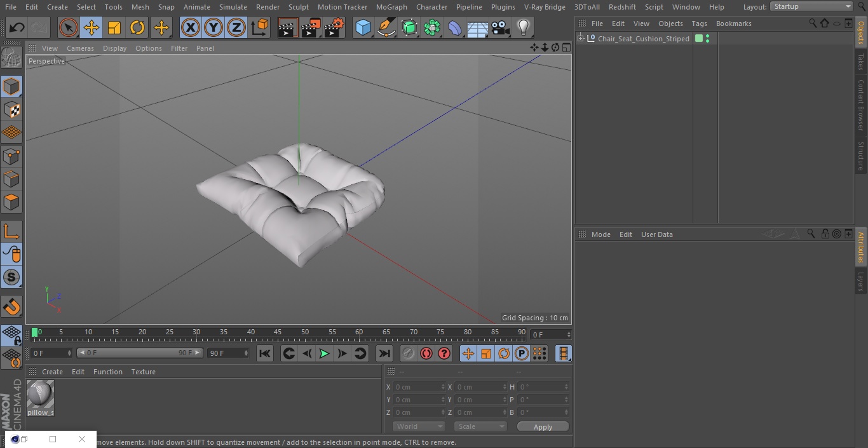Viewport: 868px width, 448px height.
Task: Open Attributes Mode menu
Action: (x=600, y=234)
